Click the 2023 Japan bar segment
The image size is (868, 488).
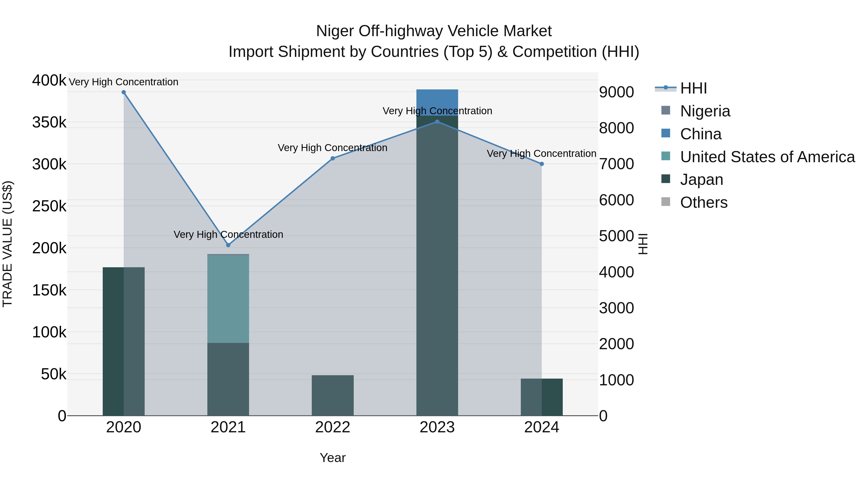(x=437, y=266)
